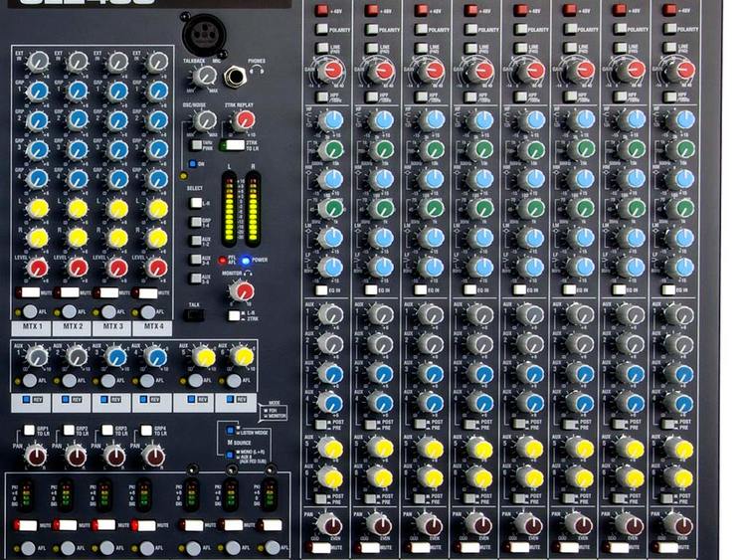Mute the MTX 2 matrix output
This screenshot has height=560, width=746.
(68, 292)
